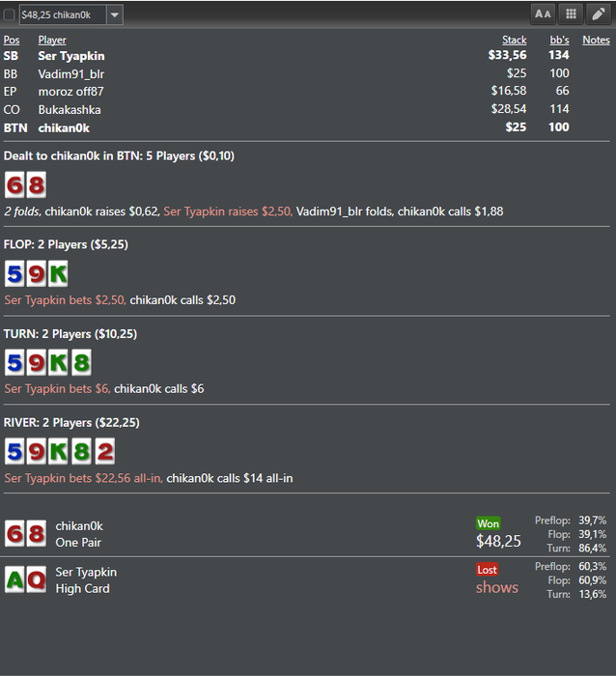
Task: Select player Vadim91_blr in the list
Action: point(71,73)
